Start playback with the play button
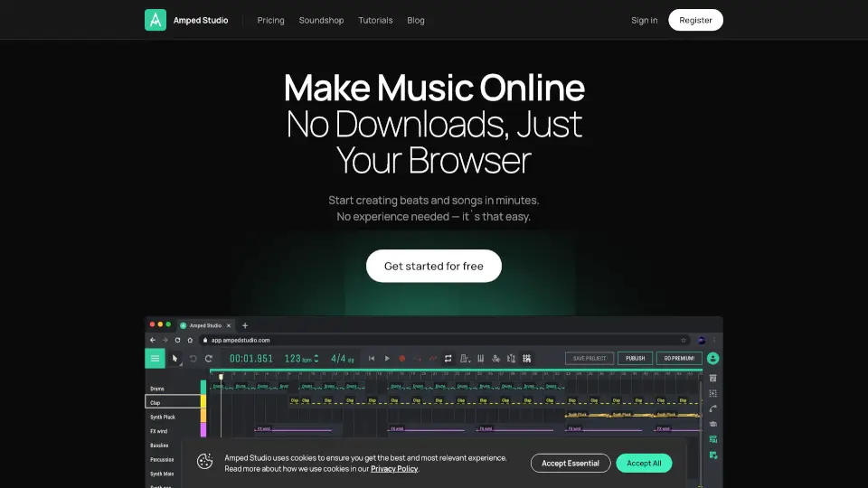The width and height of the screenshot is (868, 488). (x=387, y=359)
